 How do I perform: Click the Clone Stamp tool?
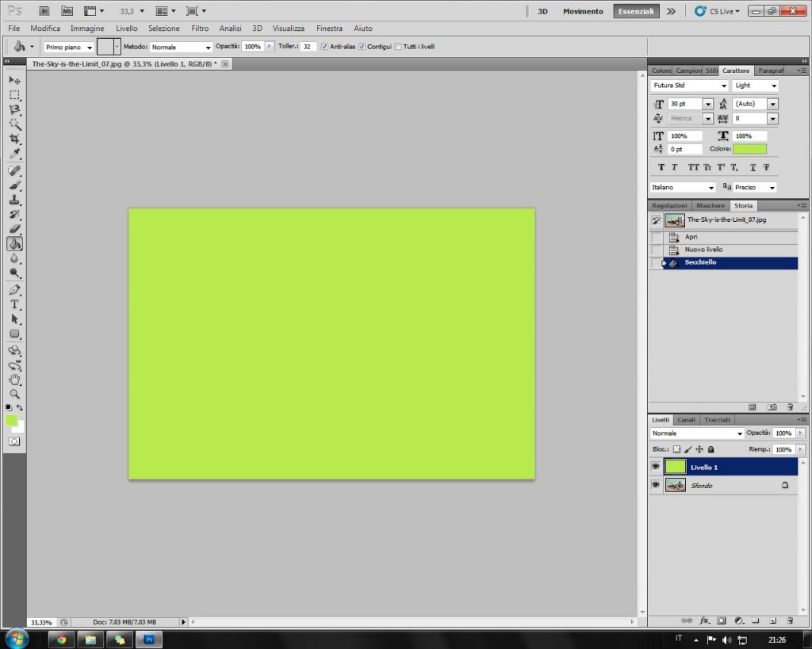14,200
